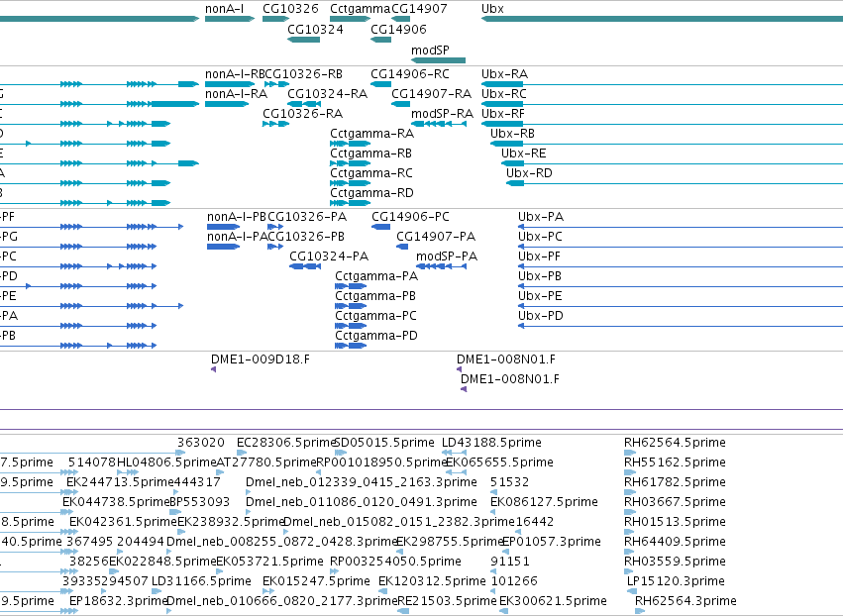Select transcript CG10324-RA
Screen dimensions: 843x616
pyautogui.click(x=328, y=94)
